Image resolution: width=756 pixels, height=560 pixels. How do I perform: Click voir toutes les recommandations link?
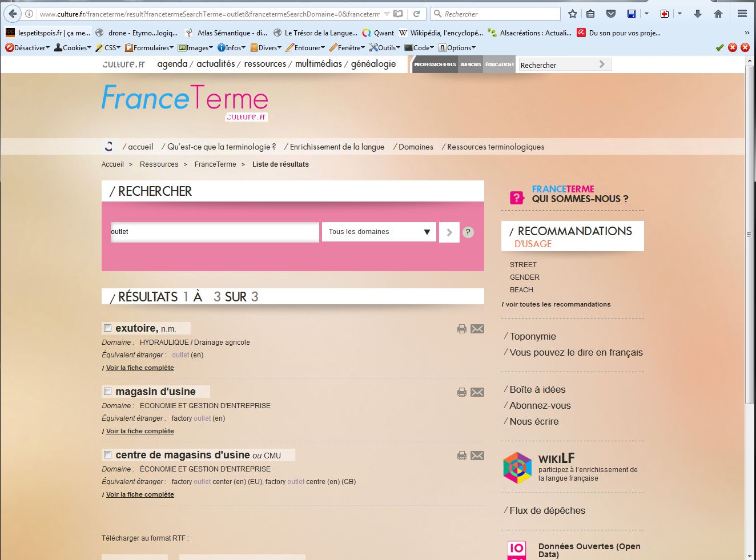(x=558, y=304)
